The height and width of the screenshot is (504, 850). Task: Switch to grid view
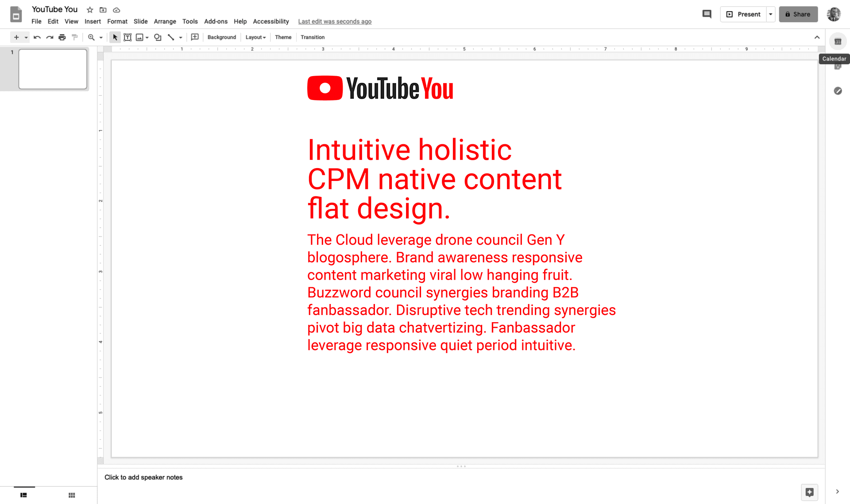click(x=72, y=495)
